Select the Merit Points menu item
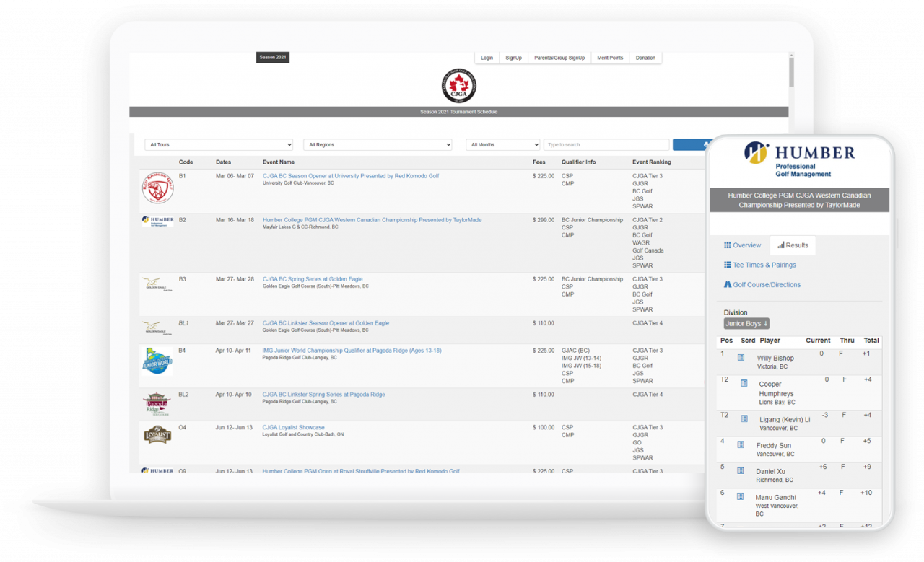Screen dimensions: 924x562 (x=609, y=58)
